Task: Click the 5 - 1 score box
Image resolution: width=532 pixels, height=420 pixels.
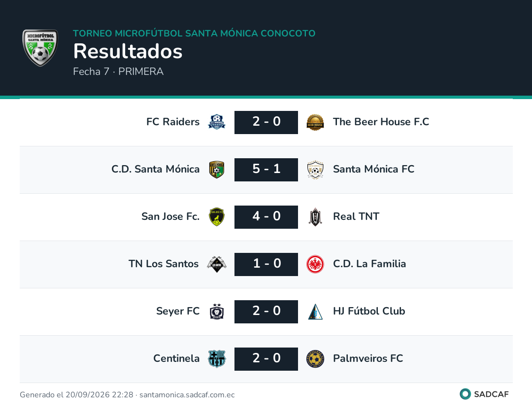Action: click(x=266, y=170)
